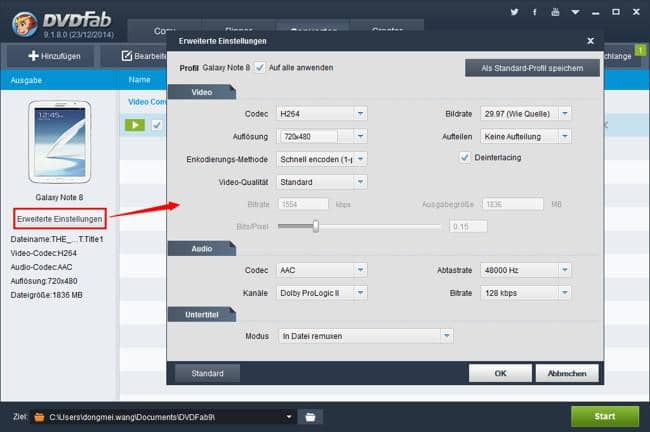Open the title bar dropdown menu arrow
Viewport: 650px width, 432px height.
[x=575, y=12]
